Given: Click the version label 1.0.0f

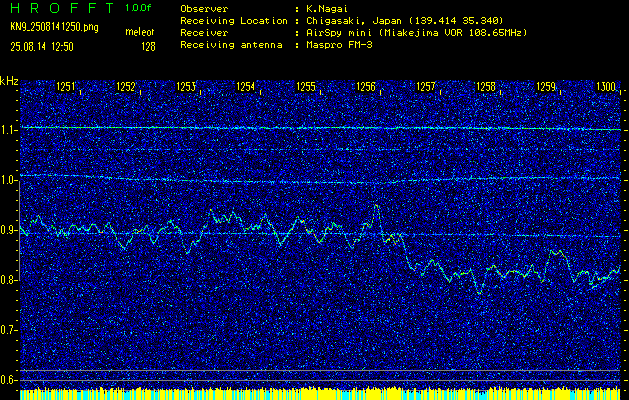Looking at the screenshot, I should tap(138, 8).
